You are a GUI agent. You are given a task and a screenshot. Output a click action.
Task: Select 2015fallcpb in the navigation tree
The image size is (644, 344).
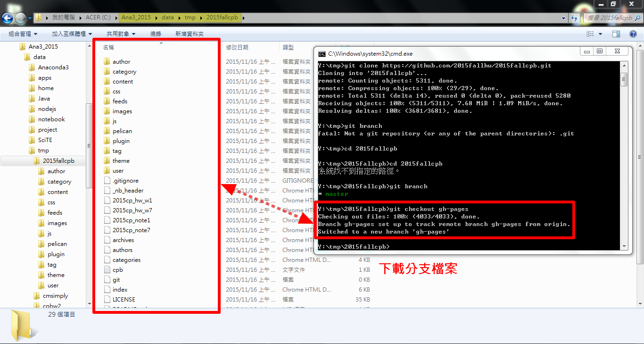coord(58,161)
